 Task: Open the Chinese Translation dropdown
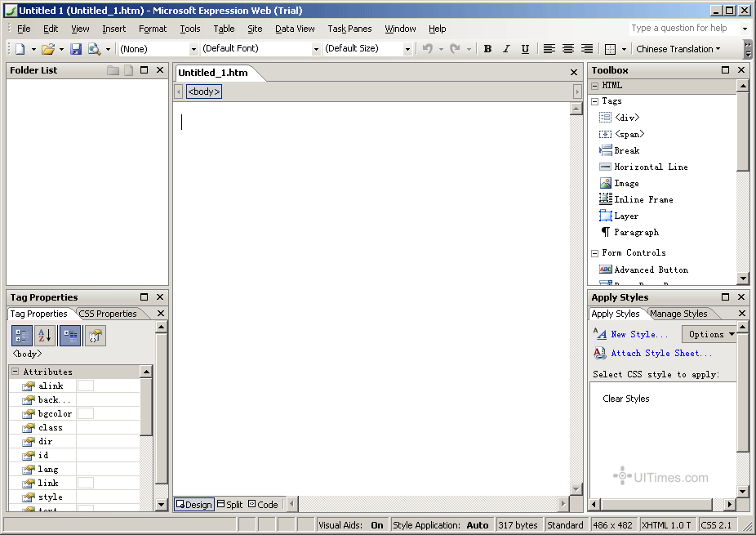tap(678, 49)
